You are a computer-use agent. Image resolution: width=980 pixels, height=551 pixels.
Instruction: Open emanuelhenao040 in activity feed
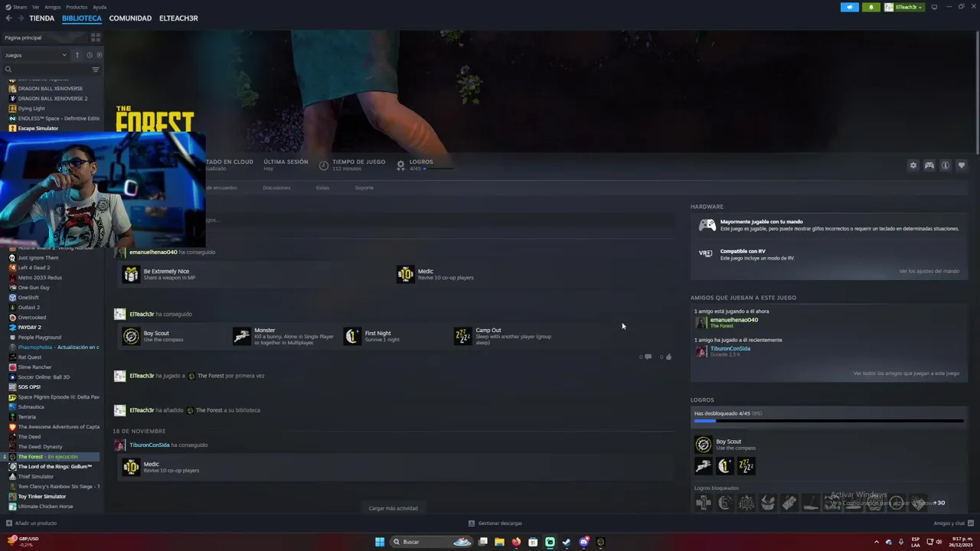[153, 252]
